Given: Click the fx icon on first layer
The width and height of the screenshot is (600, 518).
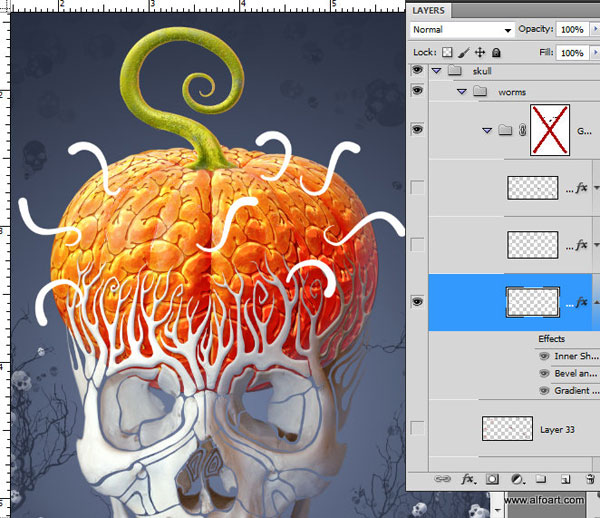Looking at the screenshot, I should point(581,187).
